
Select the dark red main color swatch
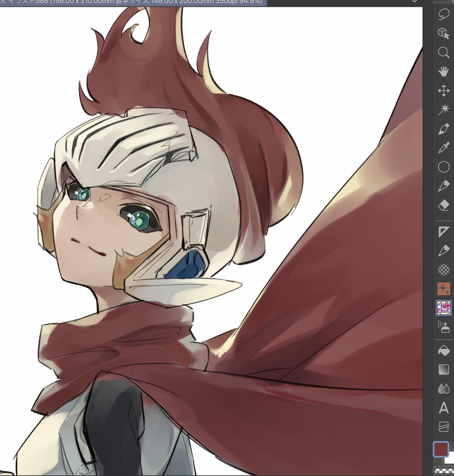pyautogui.click(x=441, y=449)
